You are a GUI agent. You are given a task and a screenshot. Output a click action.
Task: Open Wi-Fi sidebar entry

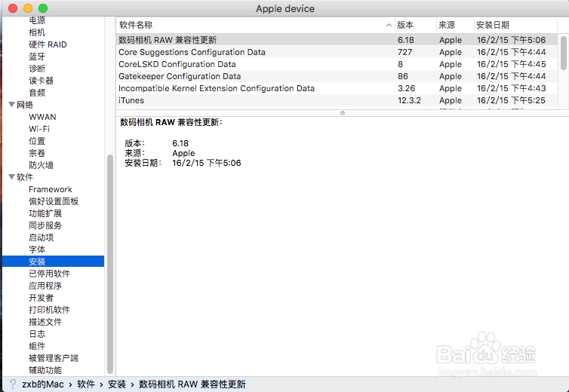[39, 129]
